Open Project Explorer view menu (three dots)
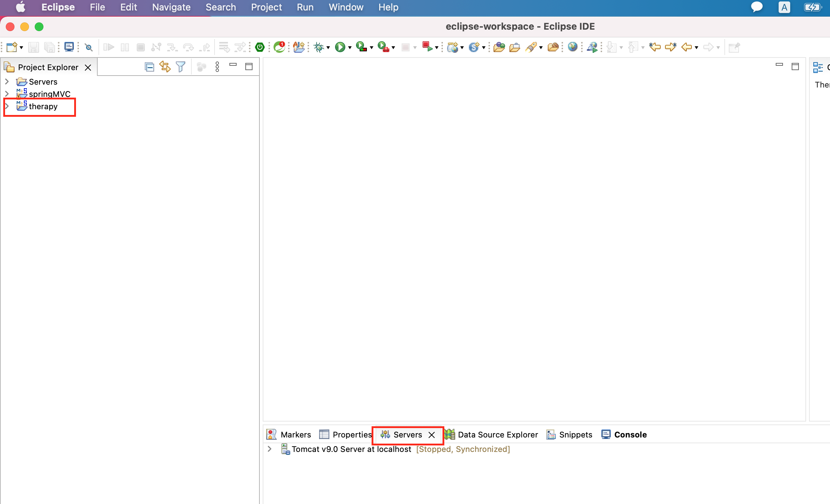Viewport: 830px width, 504px height. click(x=217, y=67)
